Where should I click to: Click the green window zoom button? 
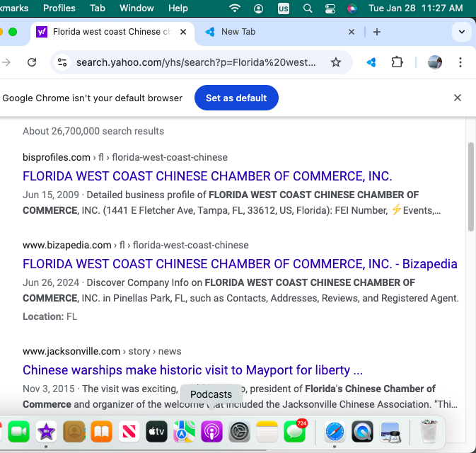tap(13, 32)
